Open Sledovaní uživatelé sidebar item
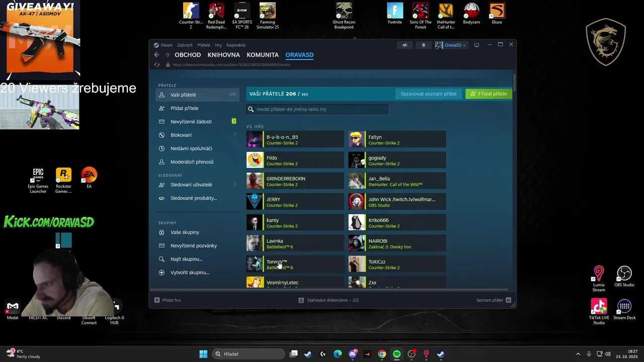Viewport: 644px width, 362px height. [x=197, y=185]
